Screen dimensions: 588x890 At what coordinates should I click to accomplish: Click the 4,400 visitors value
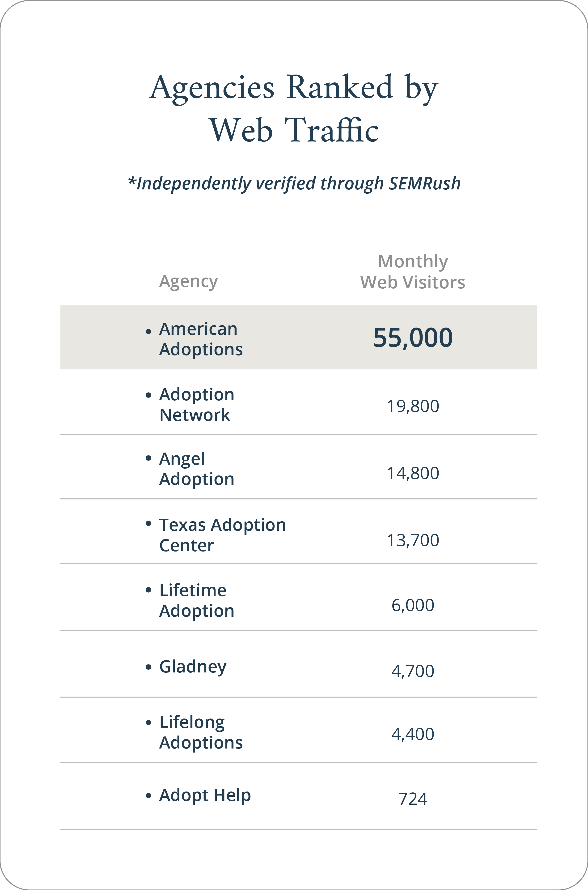tap(413, 734)
